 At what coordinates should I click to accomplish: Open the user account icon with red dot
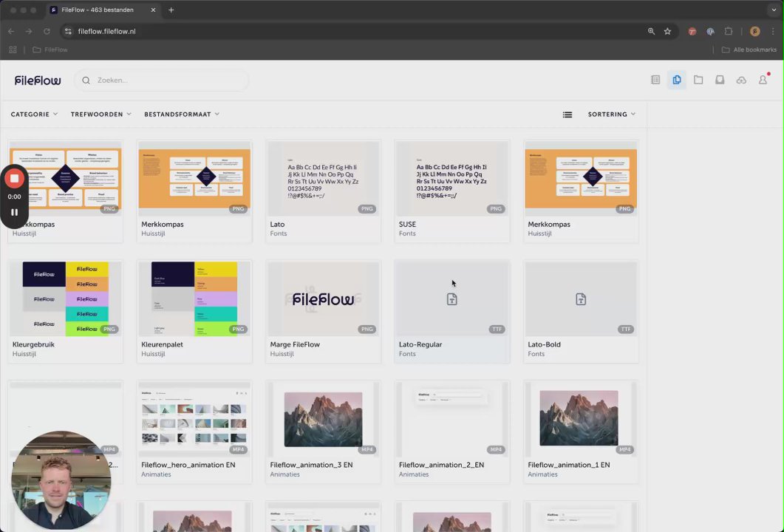pos(763,80)
